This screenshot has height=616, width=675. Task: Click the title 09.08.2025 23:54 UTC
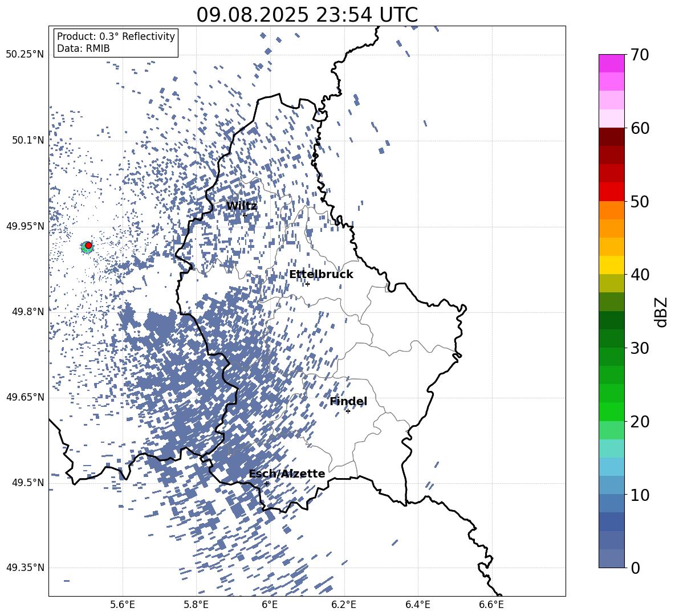click(307, 15)
